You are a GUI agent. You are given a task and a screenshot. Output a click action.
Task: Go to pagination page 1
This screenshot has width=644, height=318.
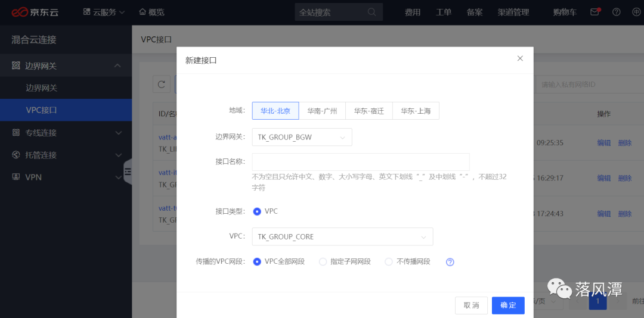pos(597,301)
